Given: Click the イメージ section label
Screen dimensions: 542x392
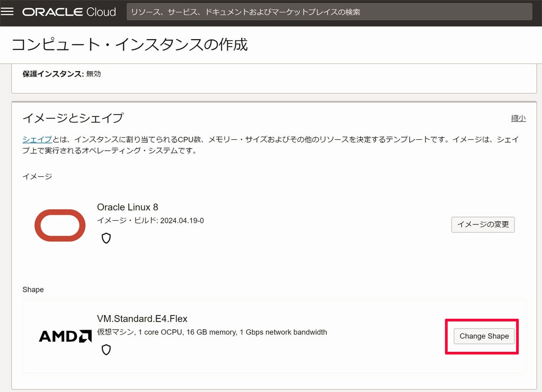Looking at the screenshot, I should 37,176.
